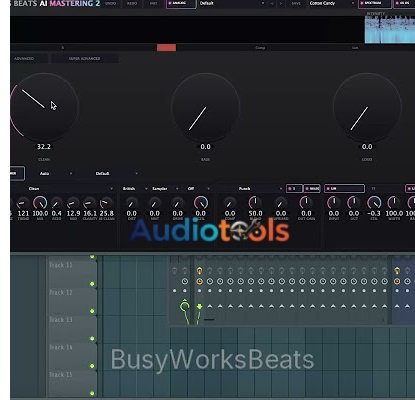Screen dimensions: 415x400
Task: Click the HI CLEAN knob showing 25.8
Action: click(x=106, y=203)
